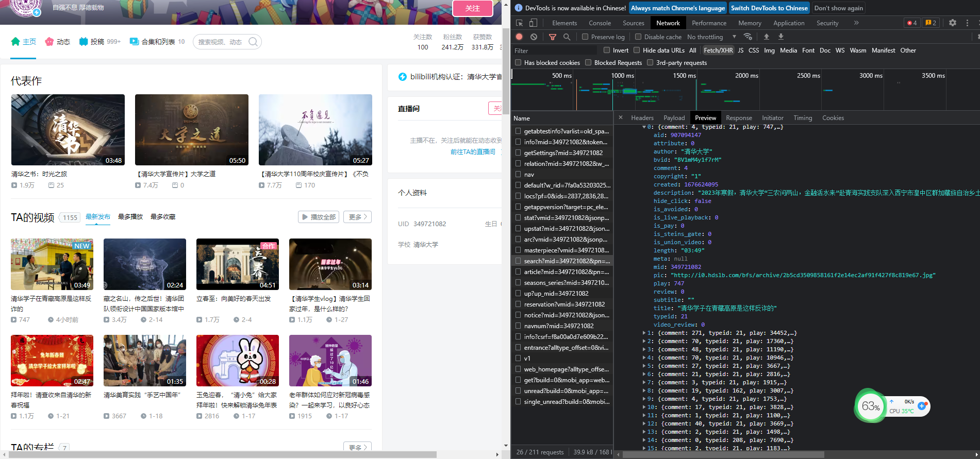Screen dimensions: 980x459
Task: Click the 合集和列表 icon
Action: tap(134, 42)
